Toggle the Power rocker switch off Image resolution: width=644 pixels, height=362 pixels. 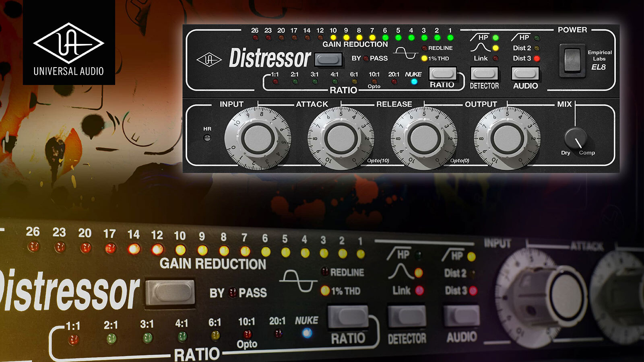[x=572, y=60]
